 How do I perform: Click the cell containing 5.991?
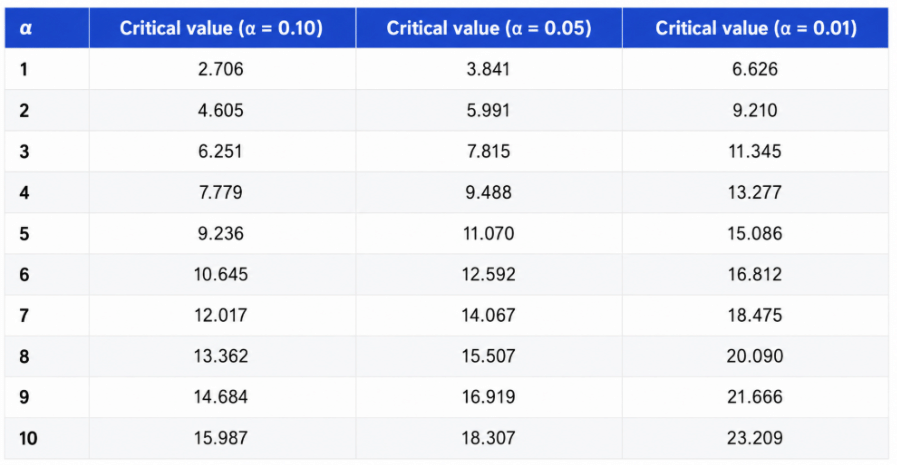coord(488,110)
